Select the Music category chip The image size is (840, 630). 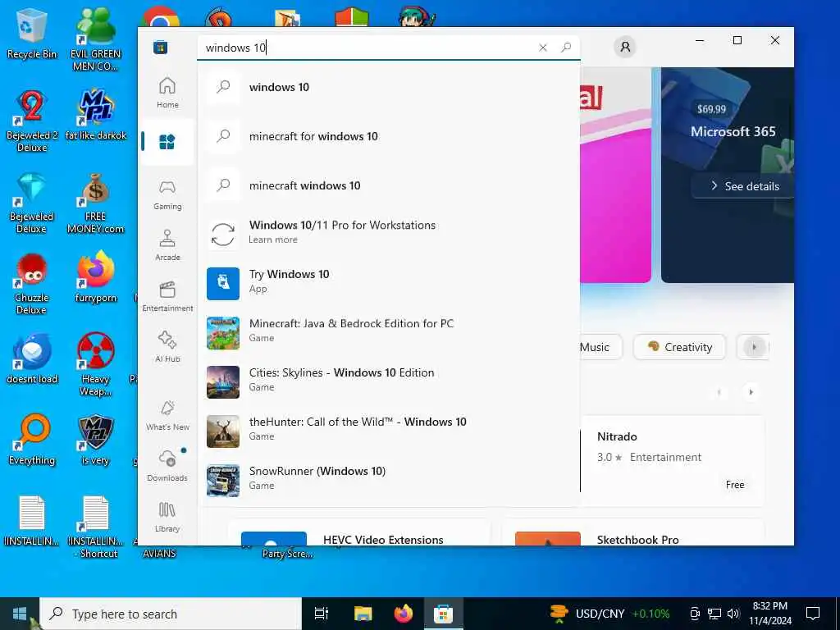(601, 347)
